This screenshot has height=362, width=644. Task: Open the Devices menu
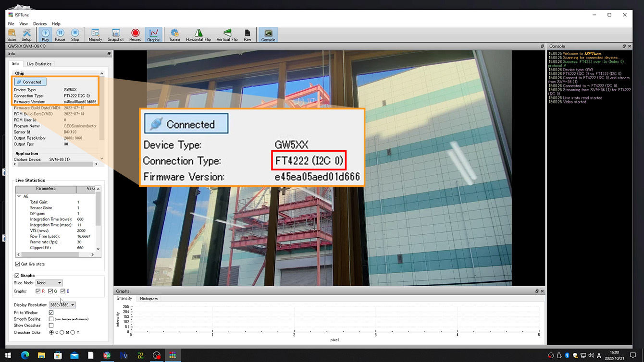click(40, 24)
